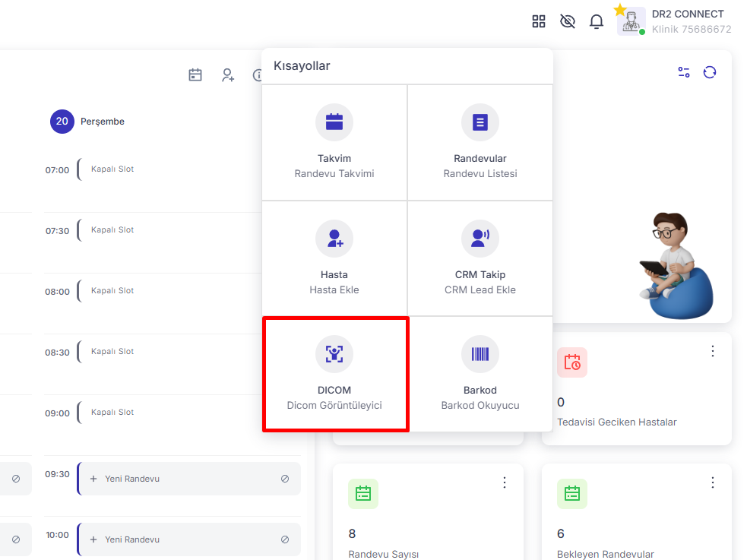Open the Randevular shortcut tile
This screenshot has height=560, width=747.
pos(480,142)
